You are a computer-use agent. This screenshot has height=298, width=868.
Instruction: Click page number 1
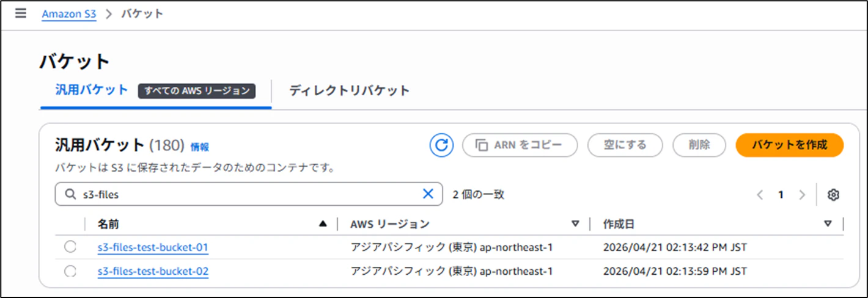(x=781, y=195)
